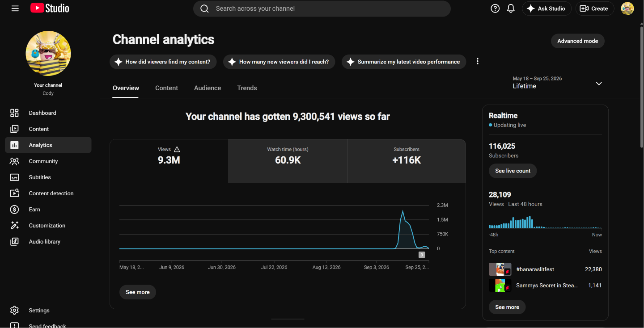Go to Community in the sidebar
The image size is (644, 328).
click(x=48, y=161)
